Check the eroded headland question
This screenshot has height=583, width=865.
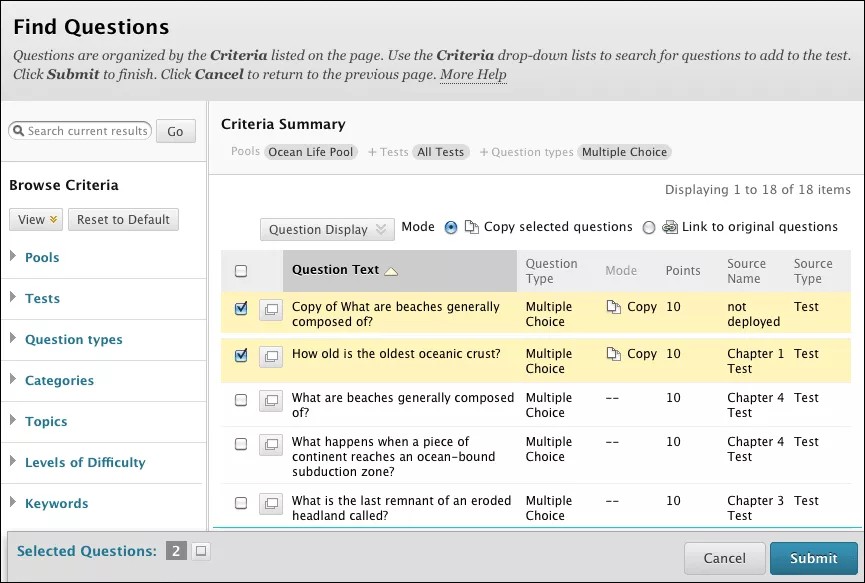point(239,503)
